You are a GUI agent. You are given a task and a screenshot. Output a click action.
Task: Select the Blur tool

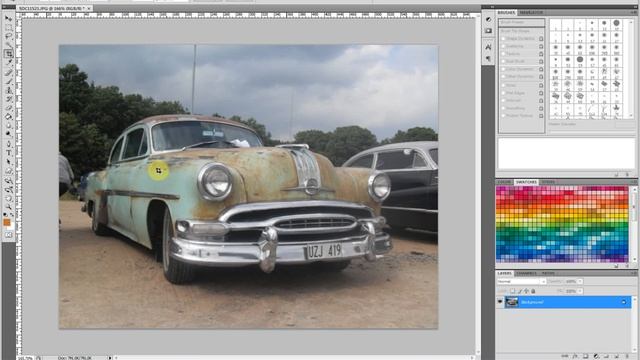pos(8,125)
